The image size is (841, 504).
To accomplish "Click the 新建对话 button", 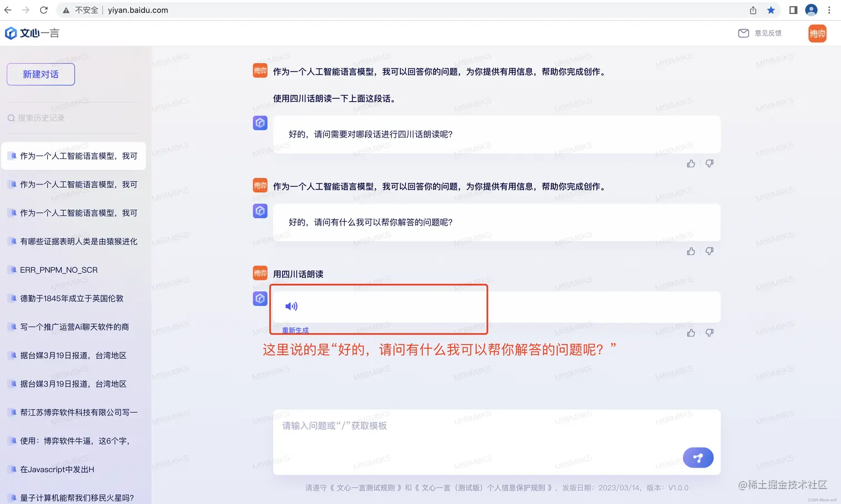I will [41, 74].
